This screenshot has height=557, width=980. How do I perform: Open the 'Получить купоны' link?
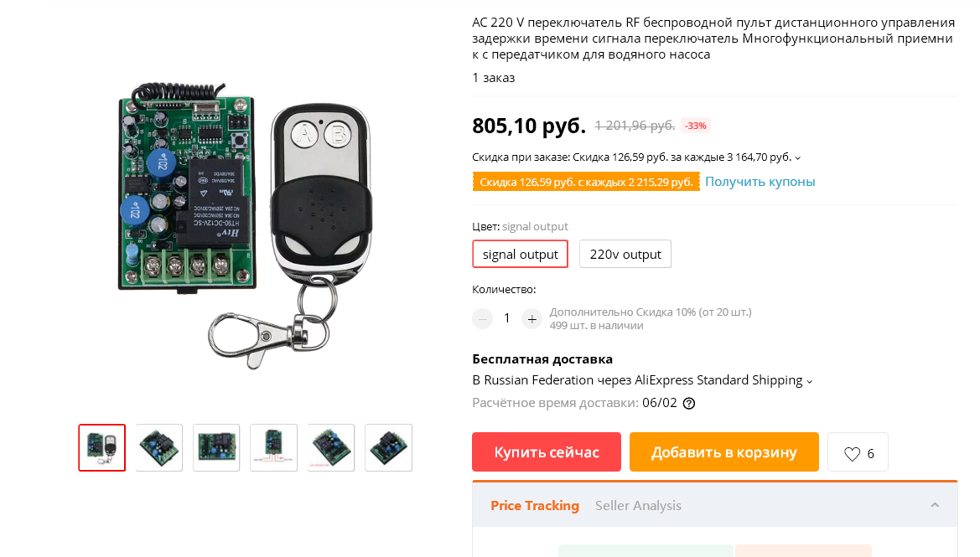tap(760, 182)
